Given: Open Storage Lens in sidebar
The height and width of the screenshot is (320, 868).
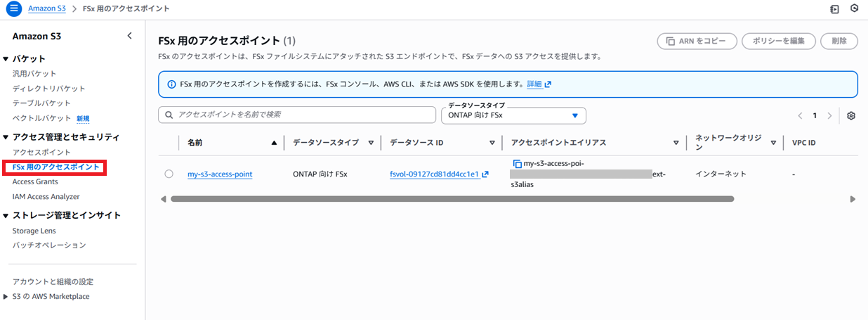Looking at the screenshot, I should coord(34,231).
